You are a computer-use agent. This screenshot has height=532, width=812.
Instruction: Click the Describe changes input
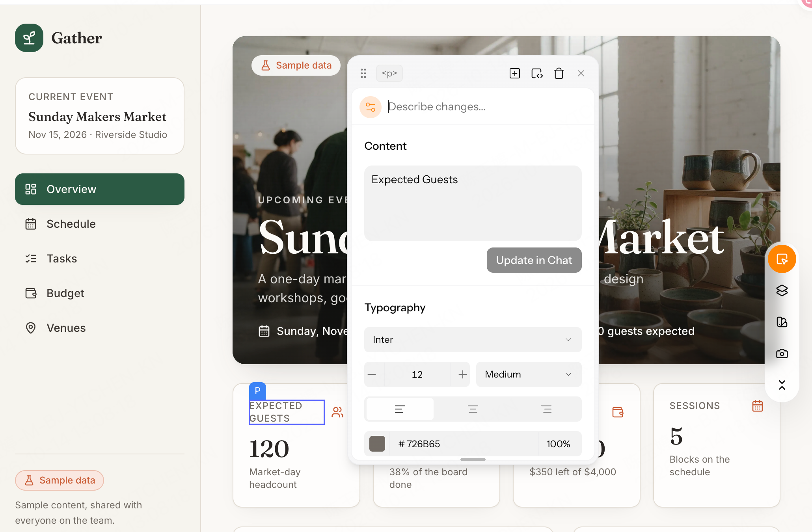coord(487,107)
